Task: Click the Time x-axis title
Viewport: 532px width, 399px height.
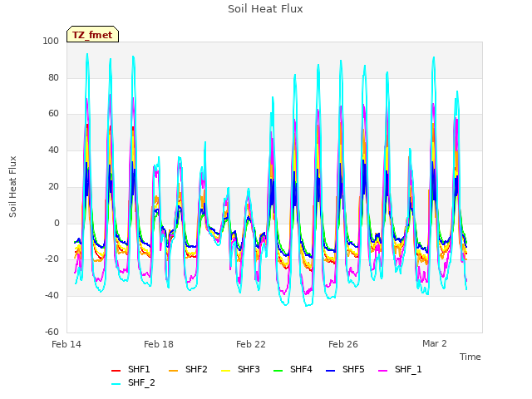Action: pos(470,357)
